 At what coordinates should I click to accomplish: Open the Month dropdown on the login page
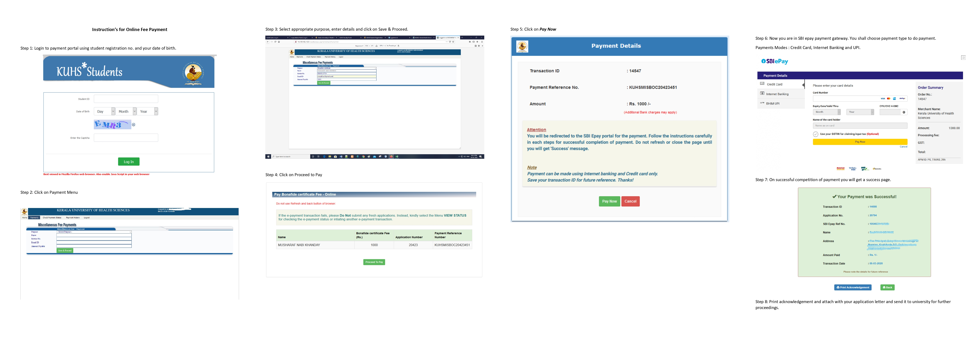126,111
